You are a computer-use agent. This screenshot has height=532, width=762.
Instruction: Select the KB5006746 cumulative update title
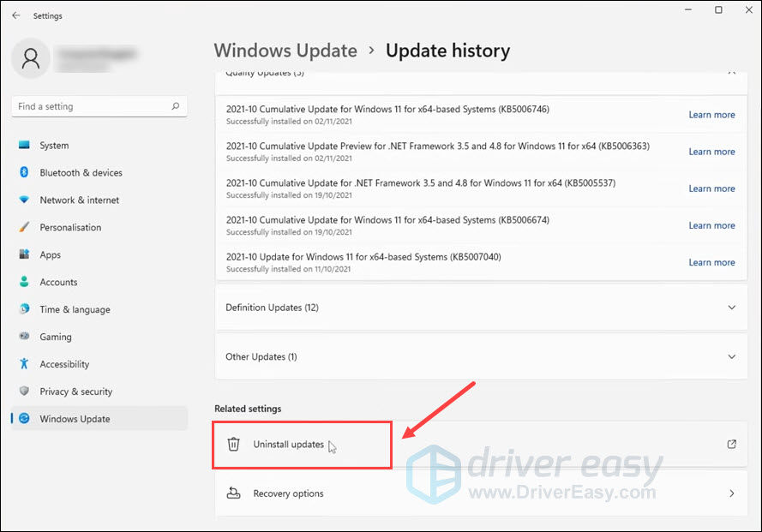[x=387, y=110]
